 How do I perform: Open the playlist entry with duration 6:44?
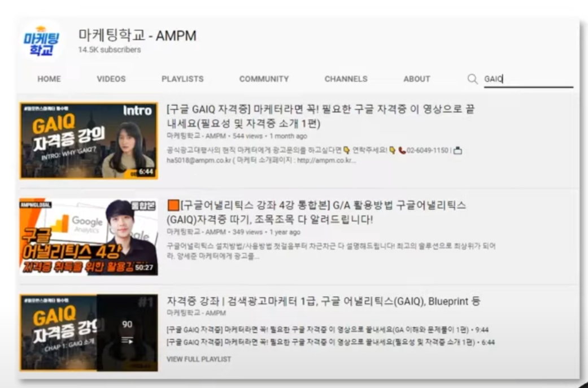click(x=331, y=342)
